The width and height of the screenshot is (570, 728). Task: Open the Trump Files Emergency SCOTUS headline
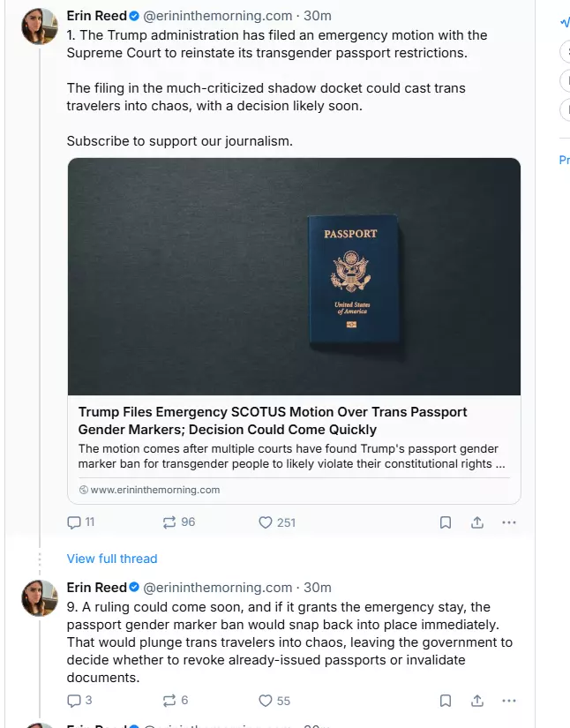coord(273,421)
